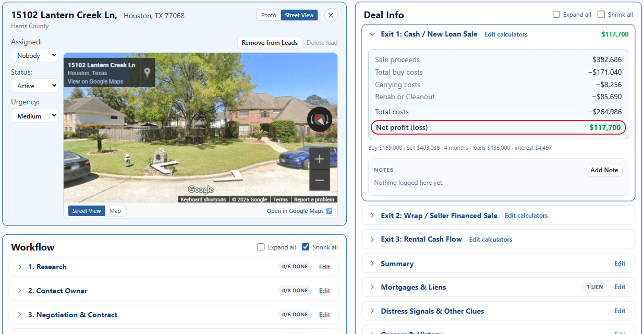Expand the 1. Research workflow step
This screenshot has width=644, height=334.
click(20, 267)
